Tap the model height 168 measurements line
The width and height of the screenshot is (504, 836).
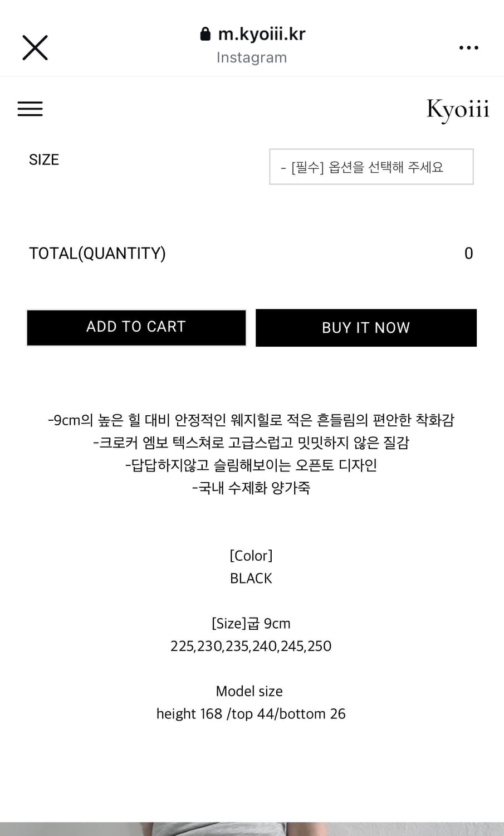[x=251, y=714]
